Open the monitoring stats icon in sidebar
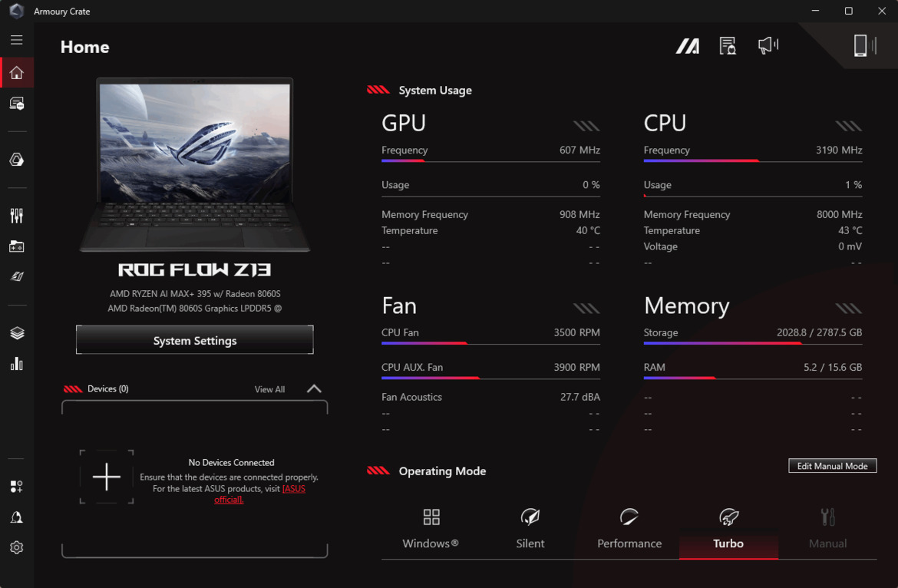Image resolution: width=898 pixels, height=588 pixels. pyautogui.click(x=16, y=363)
